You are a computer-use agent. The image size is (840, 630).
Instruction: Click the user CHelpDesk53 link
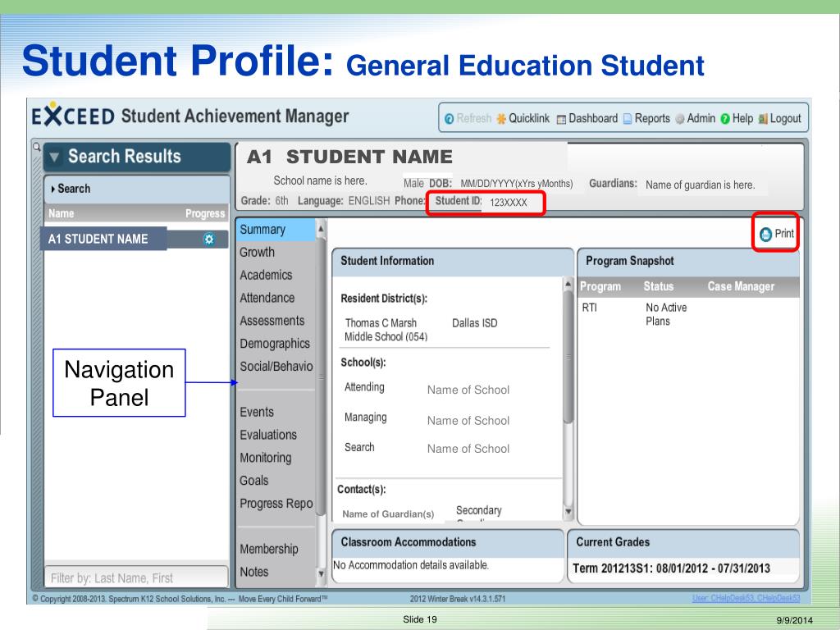pos(746,598)
